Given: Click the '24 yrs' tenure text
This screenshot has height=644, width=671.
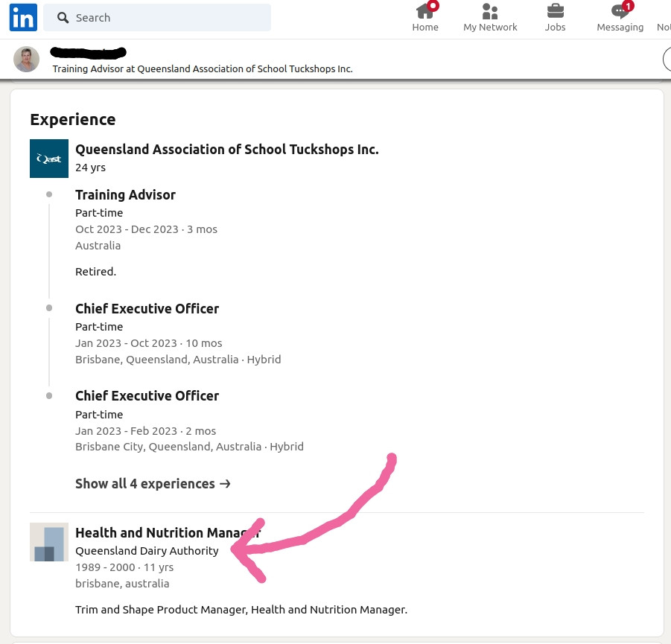Looking at the screenshot, I should point(90,168).
